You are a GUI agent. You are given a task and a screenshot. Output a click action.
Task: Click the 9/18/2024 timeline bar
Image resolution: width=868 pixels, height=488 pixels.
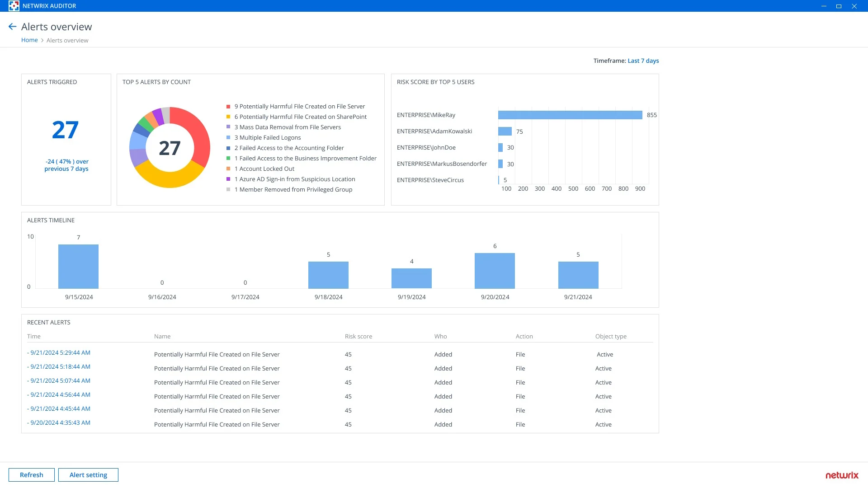328,275
